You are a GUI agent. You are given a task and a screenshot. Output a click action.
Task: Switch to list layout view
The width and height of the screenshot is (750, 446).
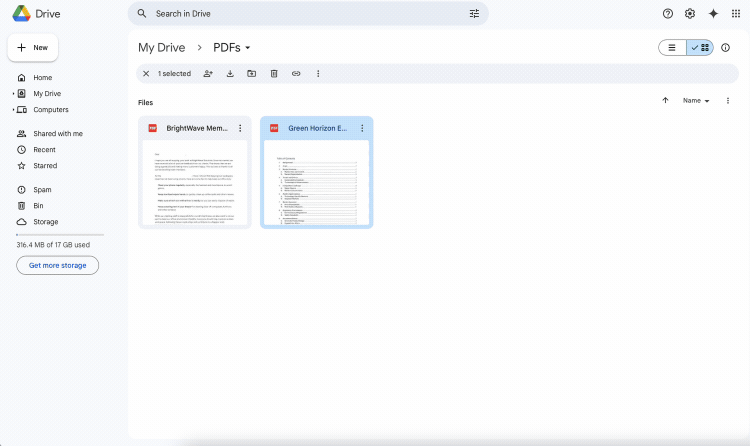tap(672, 47)
